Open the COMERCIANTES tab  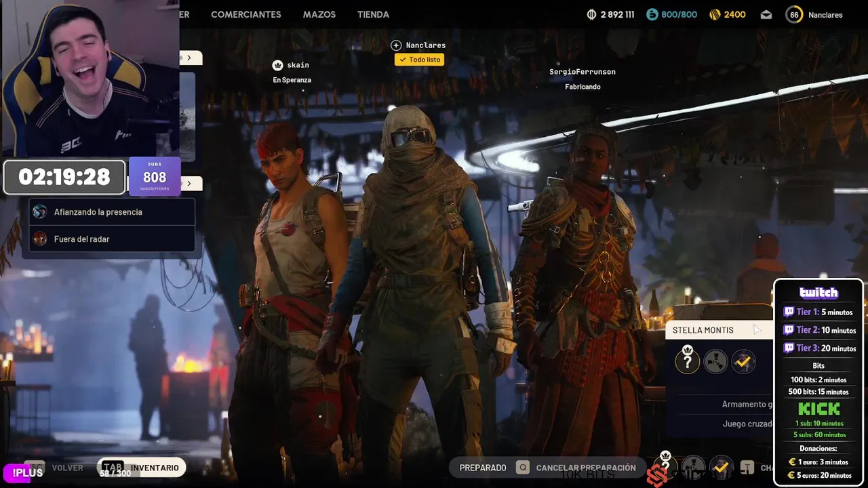pyautogui.click(x=245, y=14)
